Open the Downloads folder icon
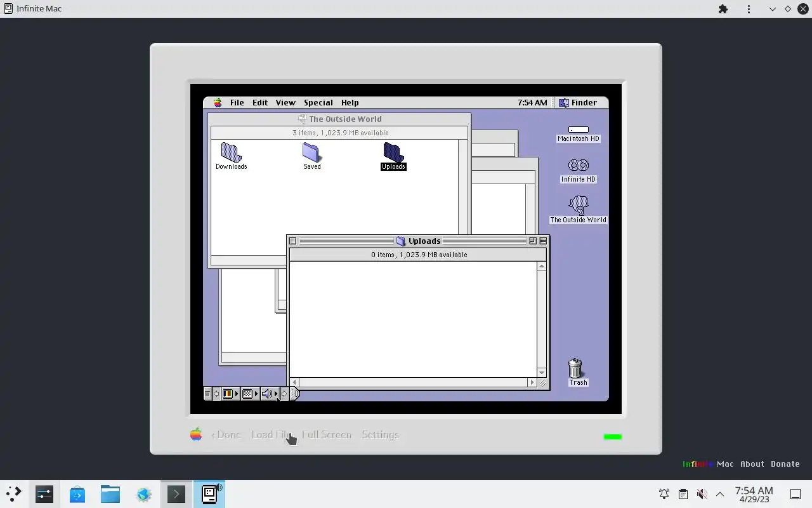This screenshot has height=508, width=812. pos(231,152)
